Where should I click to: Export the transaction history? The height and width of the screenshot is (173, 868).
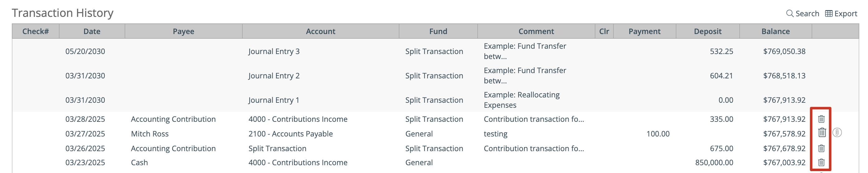(x=841, y=13)
